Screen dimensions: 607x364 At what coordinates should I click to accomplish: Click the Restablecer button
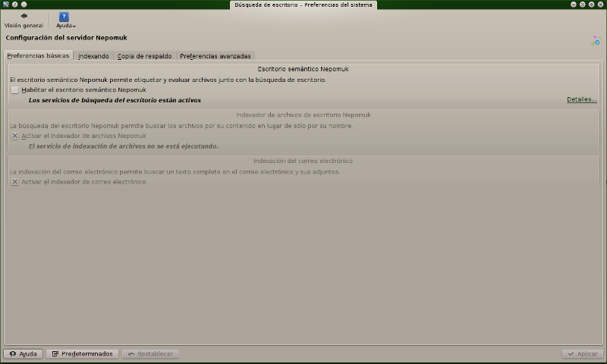150,353
